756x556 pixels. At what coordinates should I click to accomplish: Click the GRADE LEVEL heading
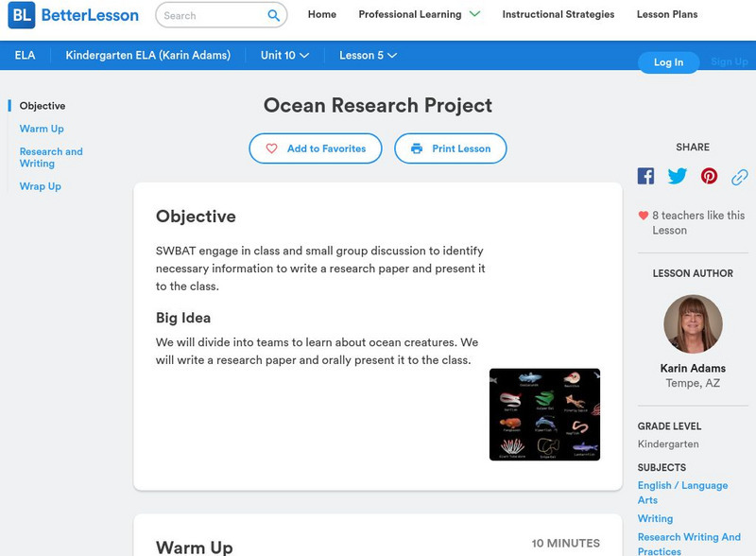coord(669,426)
